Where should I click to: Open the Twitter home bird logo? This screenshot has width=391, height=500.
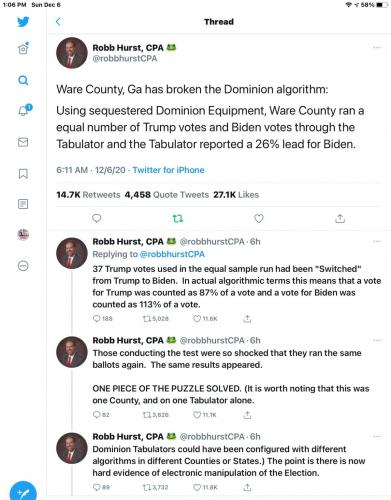pos(23,22)
